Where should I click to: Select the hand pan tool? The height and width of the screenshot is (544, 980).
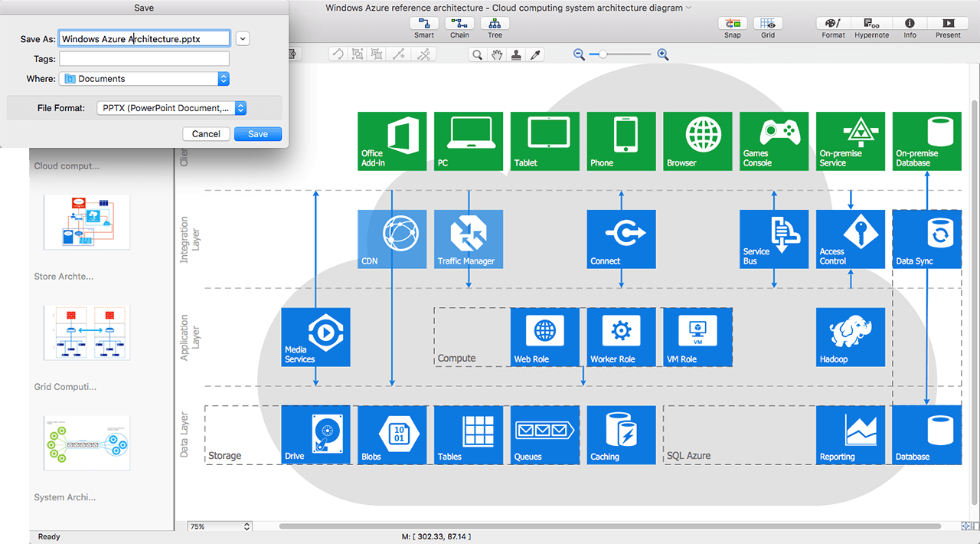(498, 54)
